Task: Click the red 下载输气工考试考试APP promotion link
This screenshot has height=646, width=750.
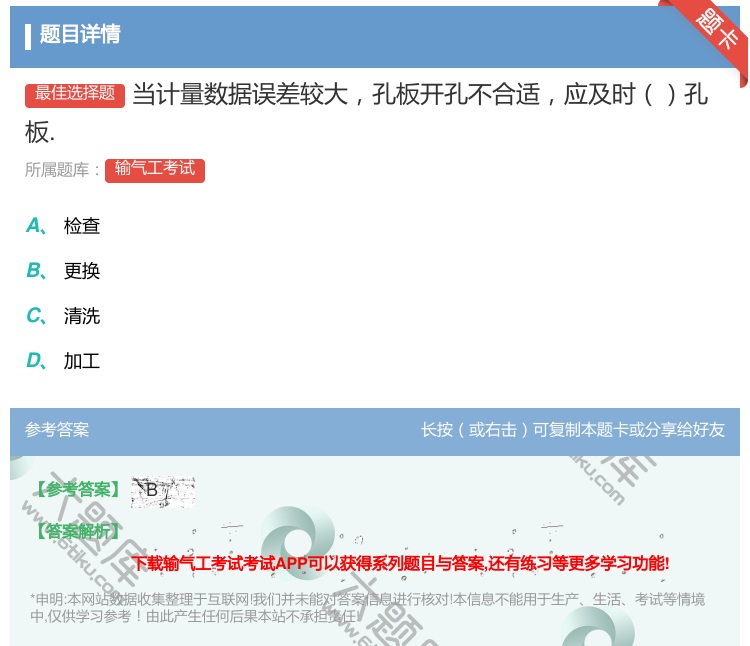Action: tap(400, 563)
